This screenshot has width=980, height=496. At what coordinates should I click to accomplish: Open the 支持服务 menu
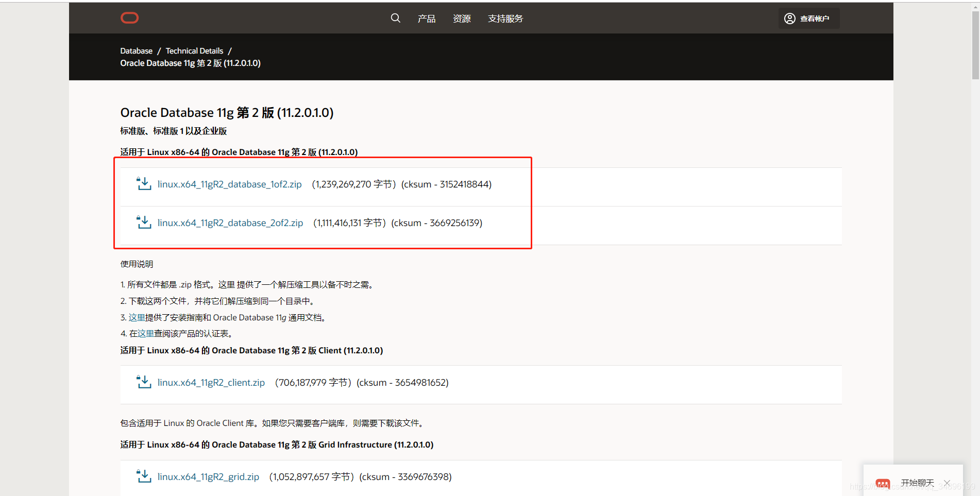(505, 19)
